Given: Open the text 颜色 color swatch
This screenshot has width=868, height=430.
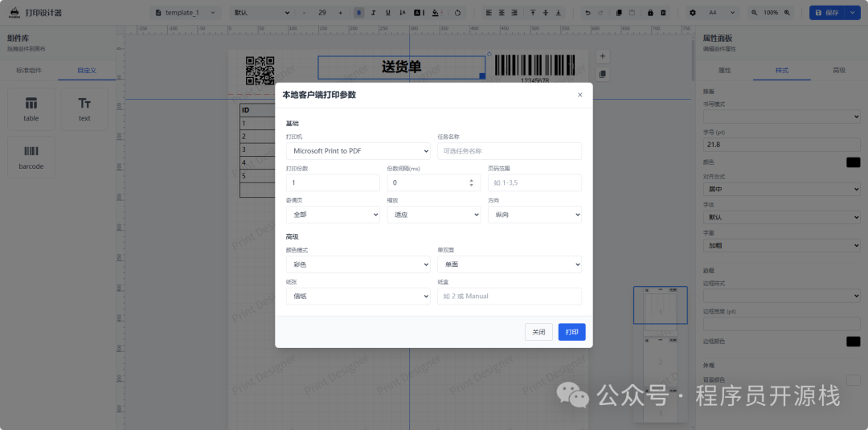Looking at the screenshot, I should pos(853,162).
